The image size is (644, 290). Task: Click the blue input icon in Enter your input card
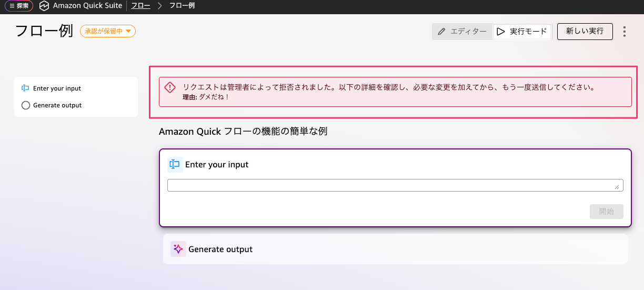175,165
